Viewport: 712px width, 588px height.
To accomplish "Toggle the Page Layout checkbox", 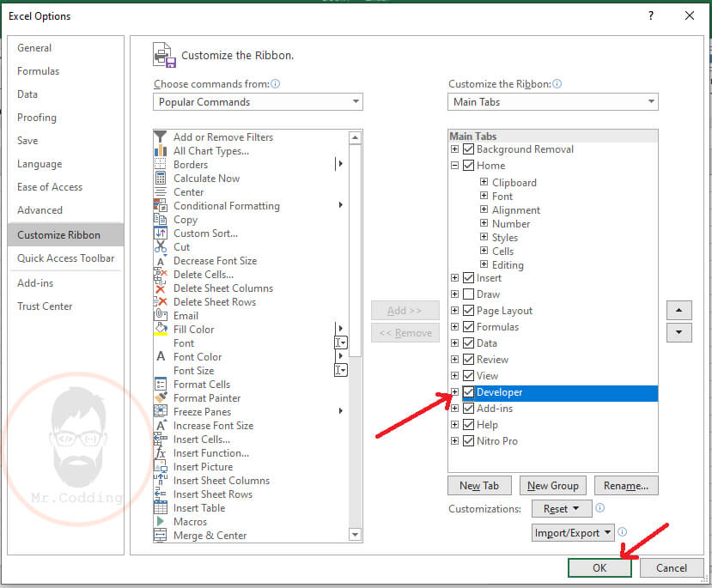I will click(x=469, y=311).
